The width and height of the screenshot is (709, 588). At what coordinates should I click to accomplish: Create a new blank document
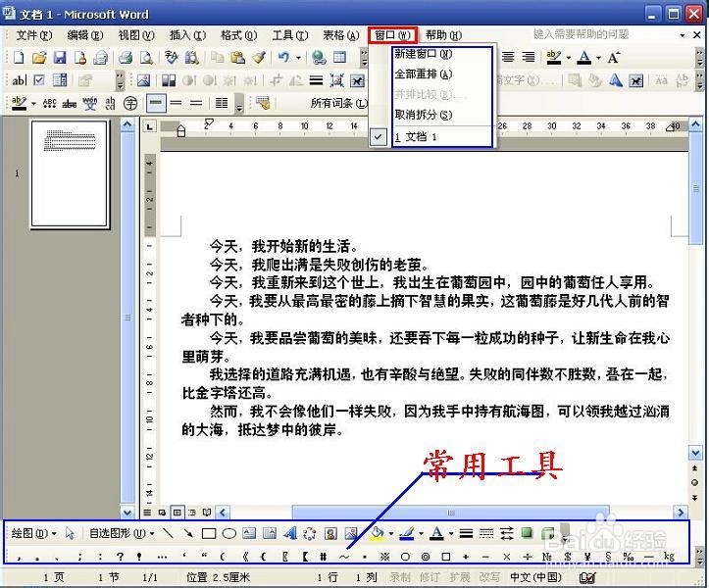(19, 58)
